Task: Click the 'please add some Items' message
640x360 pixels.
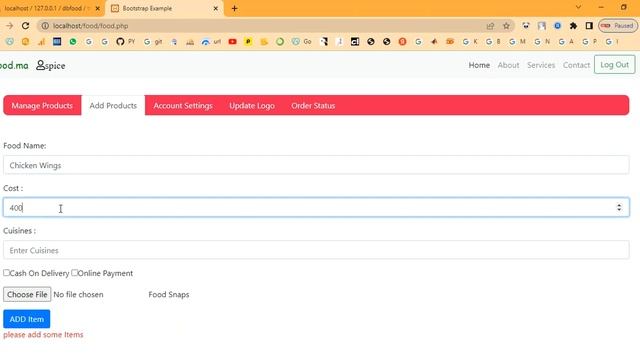Action: coord(43,334)
